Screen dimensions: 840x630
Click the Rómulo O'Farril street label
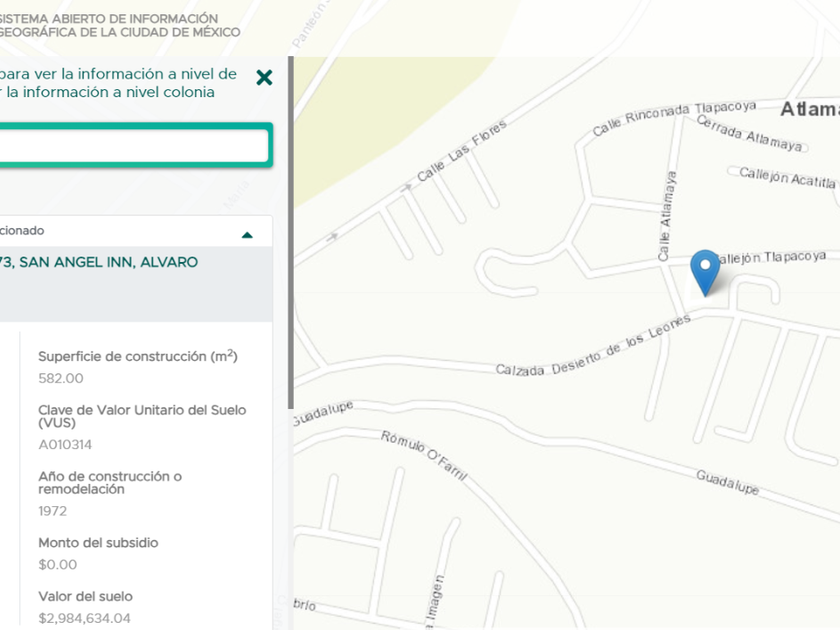(424, 455)
